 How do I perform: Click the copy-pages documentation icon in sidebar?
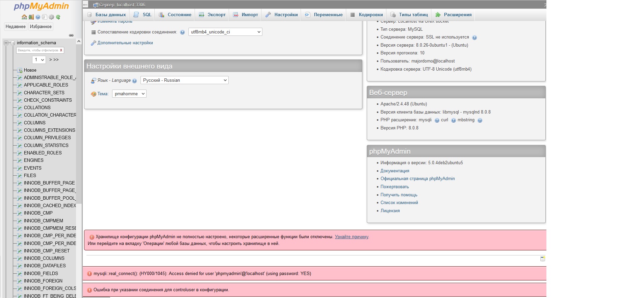(x=44, y=17)
